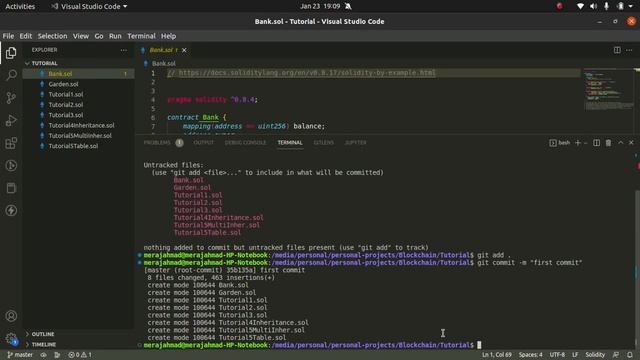Viewport: 640px width, 360px height.
Task: Click the feedback icon in status bar
Action: click(x=616, y=355)
